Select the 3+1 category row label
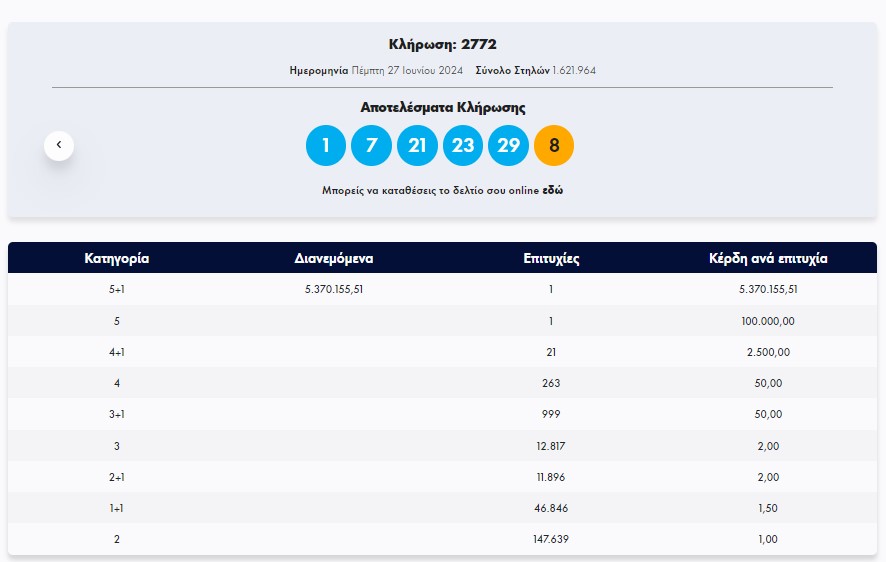The width and height of the screenshot is (886, 562). pos(117,414)
